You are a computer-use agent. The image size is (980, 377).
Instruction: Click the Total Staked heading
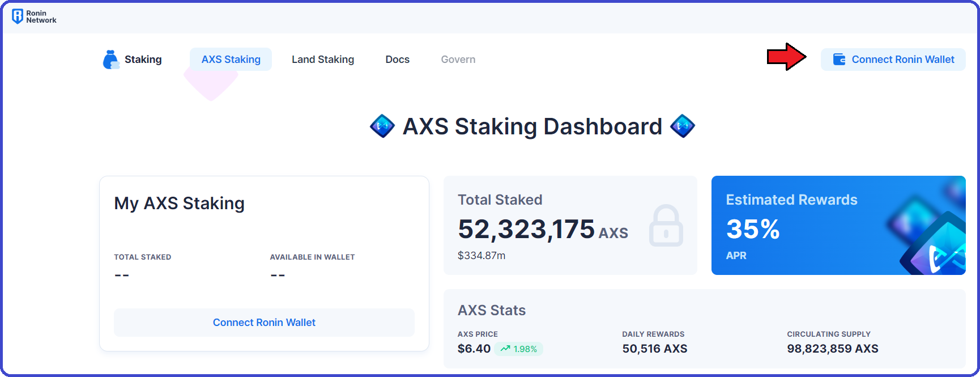click(x=500, y=200)
